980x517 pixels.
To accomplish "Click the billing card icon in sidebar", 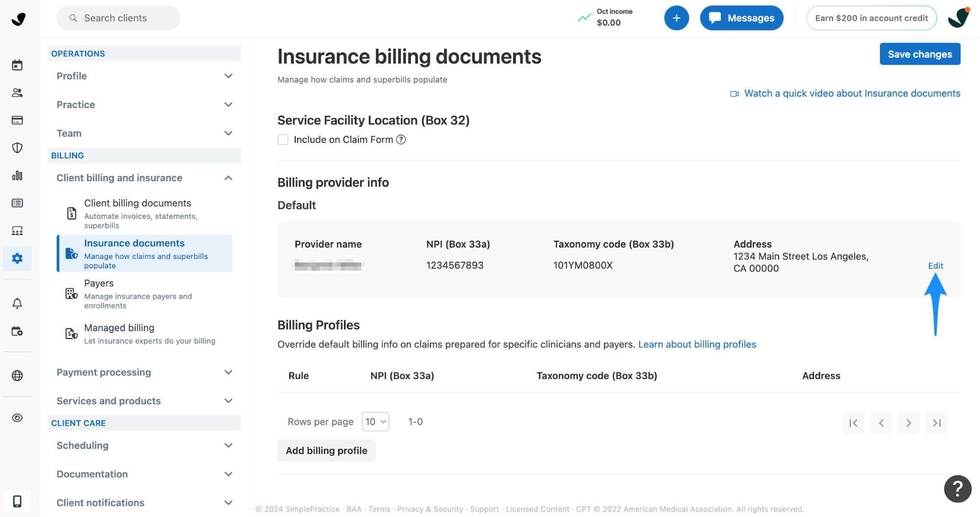I will point(17,120).
